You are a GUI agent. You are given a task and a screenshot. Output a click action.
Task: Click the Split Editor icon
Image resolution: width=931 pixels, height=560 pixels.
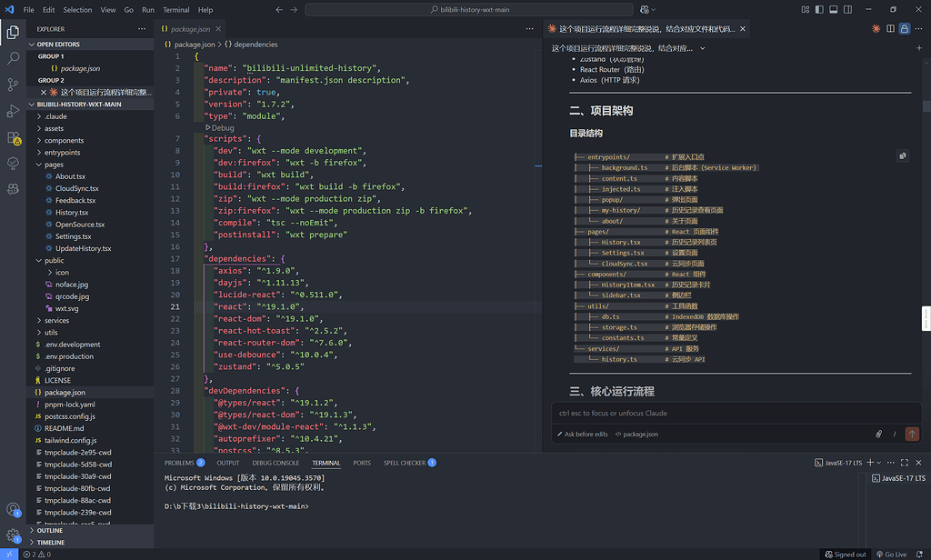[x=890, y=28]
